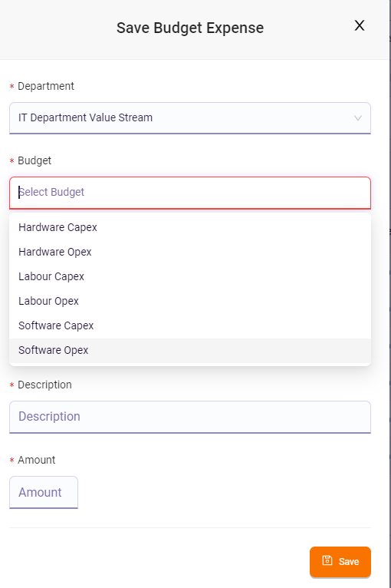Click the Description field label
The width and height of the screenshot is (391, 588).
pos(44,385)
